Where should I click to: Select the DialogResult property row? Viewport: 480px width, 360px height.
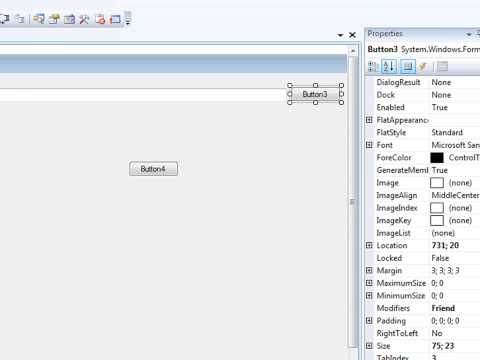[423, 82]
